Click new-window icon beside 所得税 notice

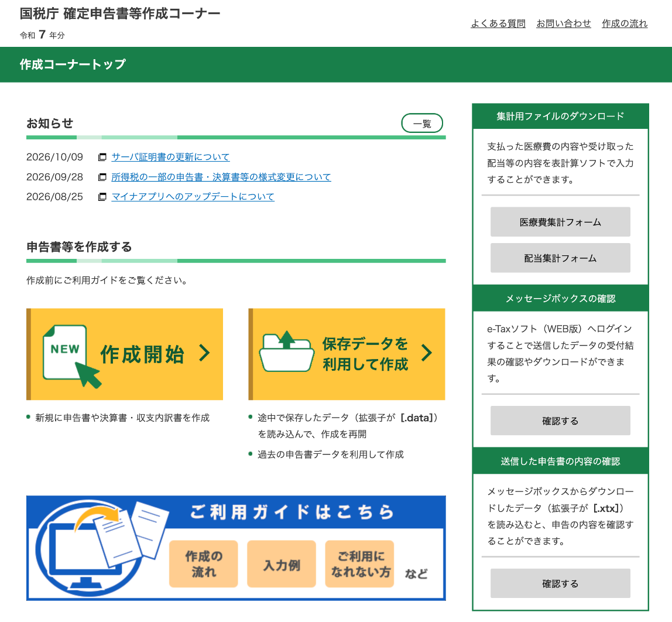(x=102, y=177)
